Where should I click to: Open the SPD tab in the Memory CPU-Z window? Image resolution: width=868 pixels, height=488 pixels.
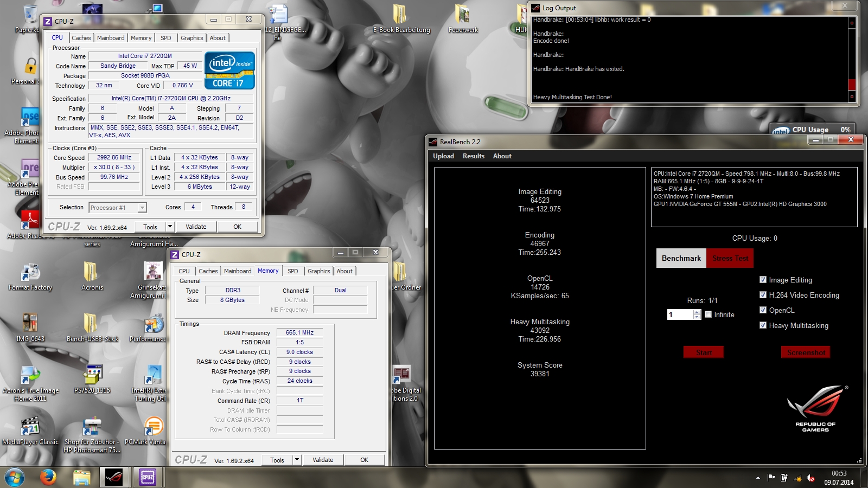click(x=293, y=271)
